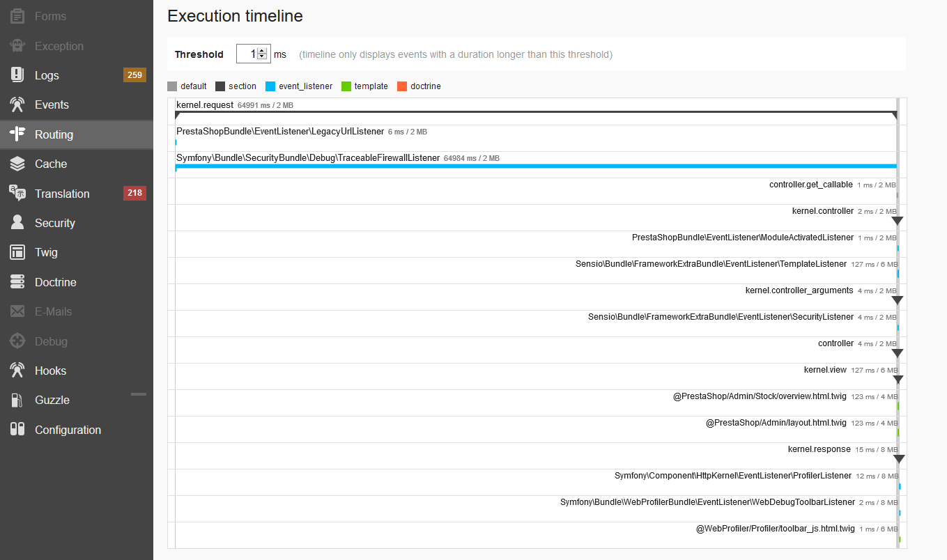Open the Configuration panel
The width and height of the screenshot is (947, 560).
tap(77, 430)
